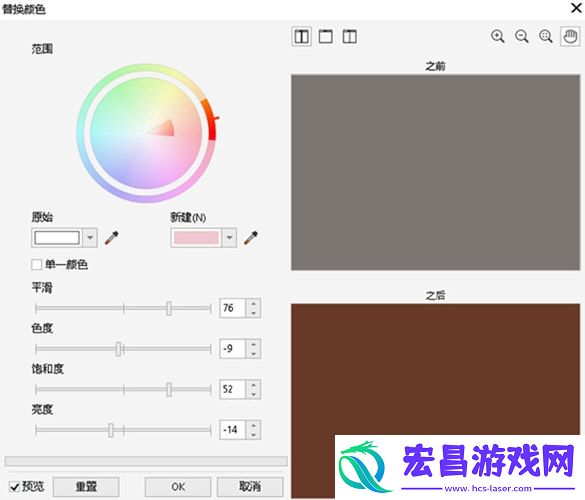Decrease 亮度 value with down arrow

click(253, 435)
